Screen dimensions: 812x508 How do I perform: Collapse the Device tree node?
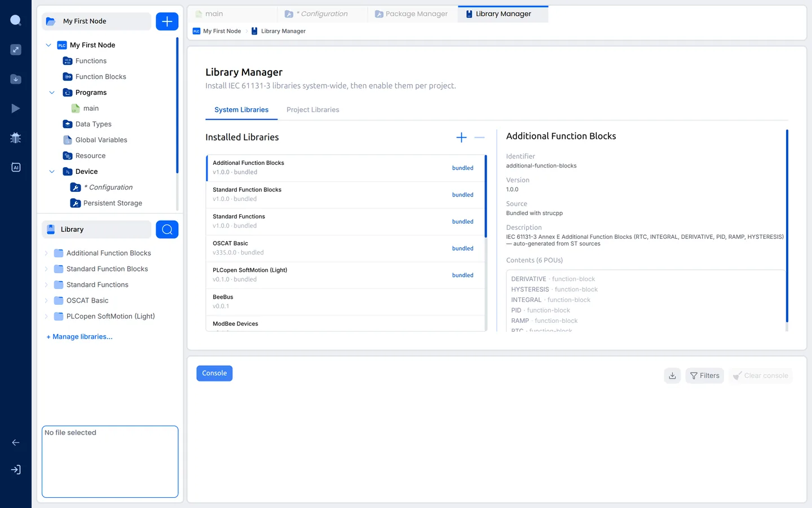(52, 172)
